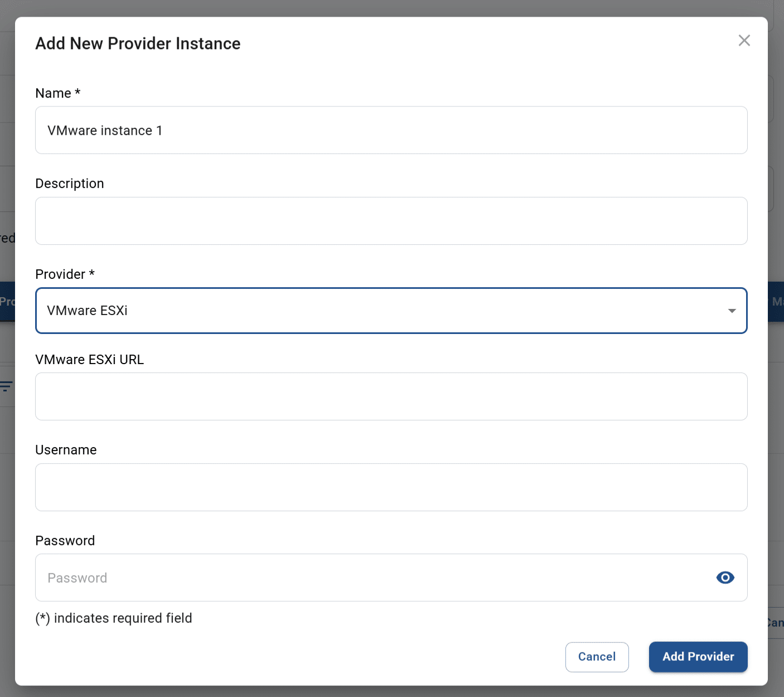The width and height of the screenshot is (784, 697).
Task: Select the Username input field
Action: tap(390, 487)
